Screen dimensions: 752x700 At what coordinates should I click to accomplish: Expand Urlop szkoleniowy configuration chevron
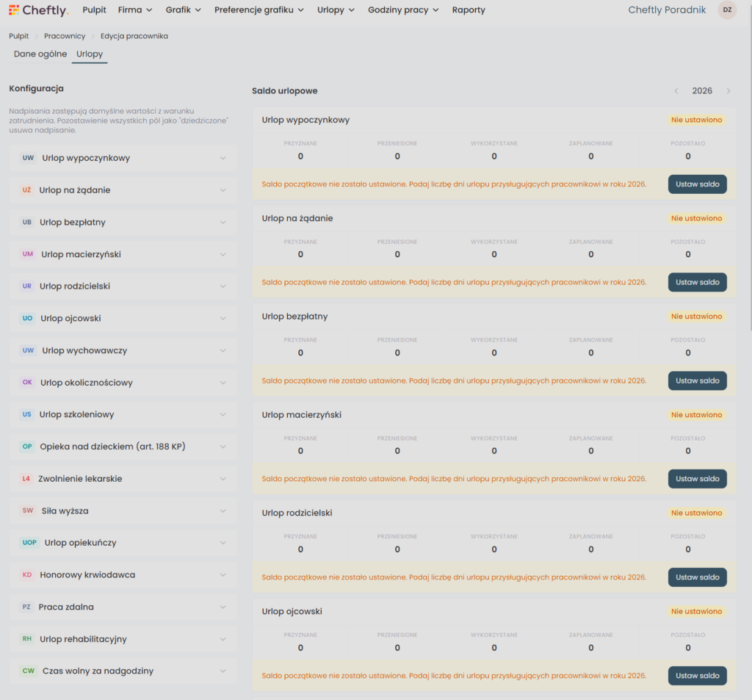223,414
